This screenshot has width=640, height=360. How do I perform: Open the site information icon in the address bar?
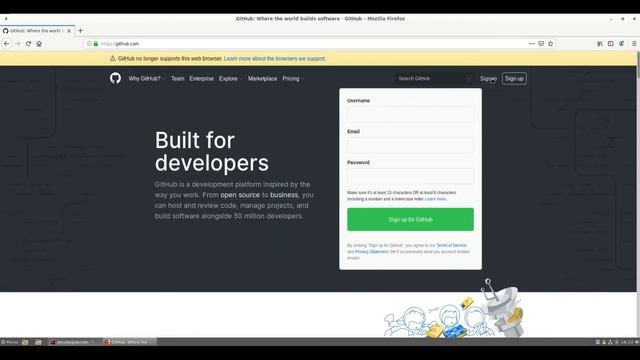coord(89,44)
